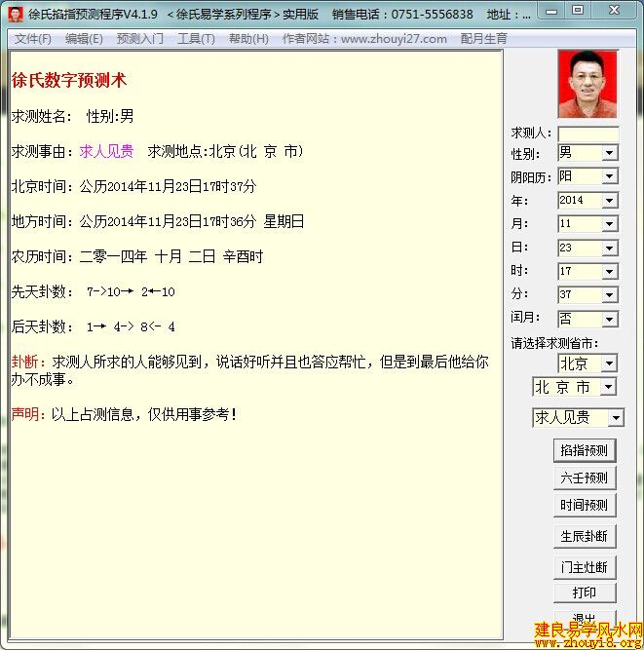This screenshot has height=650, width=644.
Task: Expand the 闰月 dropdown showing 否
Action: [x=609, y=320]
